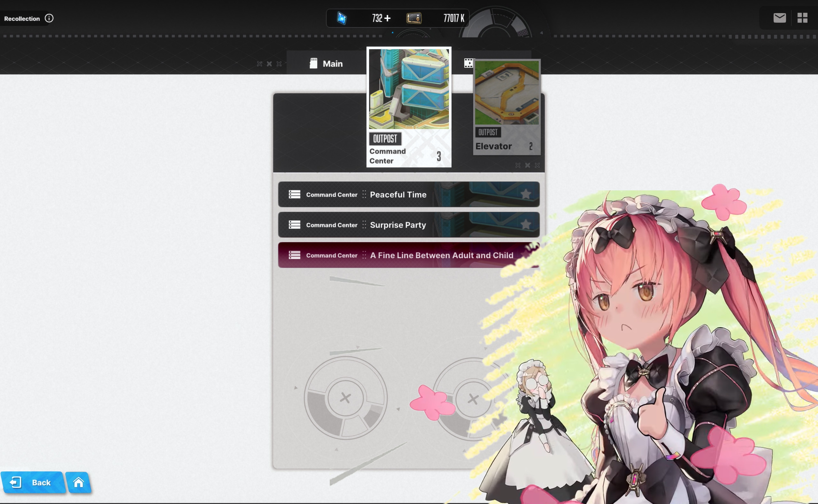Open the Peaceful Time episode

[398, 194]
